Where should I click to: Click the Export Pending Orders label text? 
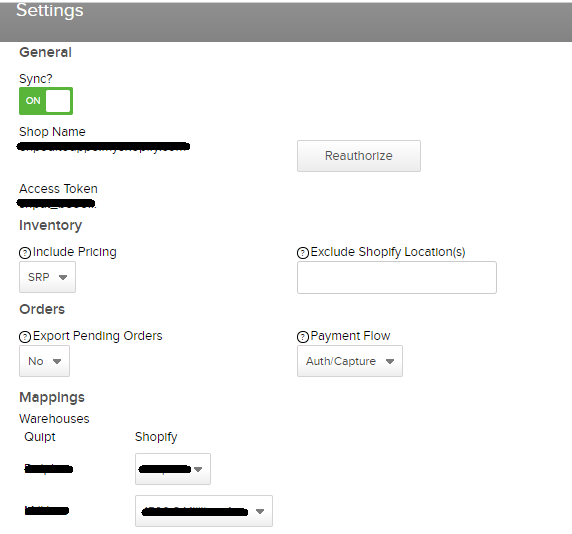[97, 336]
